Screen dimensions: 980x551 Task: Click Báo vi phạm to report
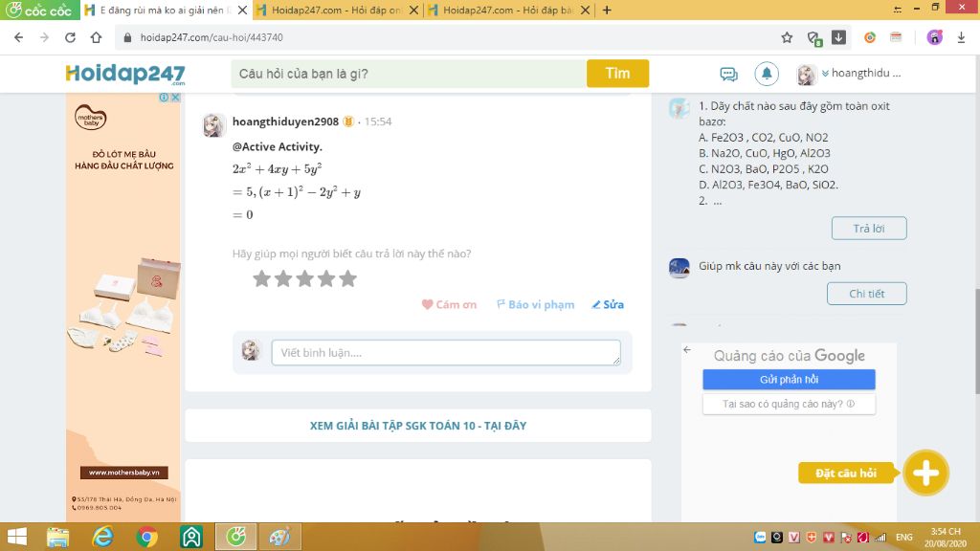535,304
